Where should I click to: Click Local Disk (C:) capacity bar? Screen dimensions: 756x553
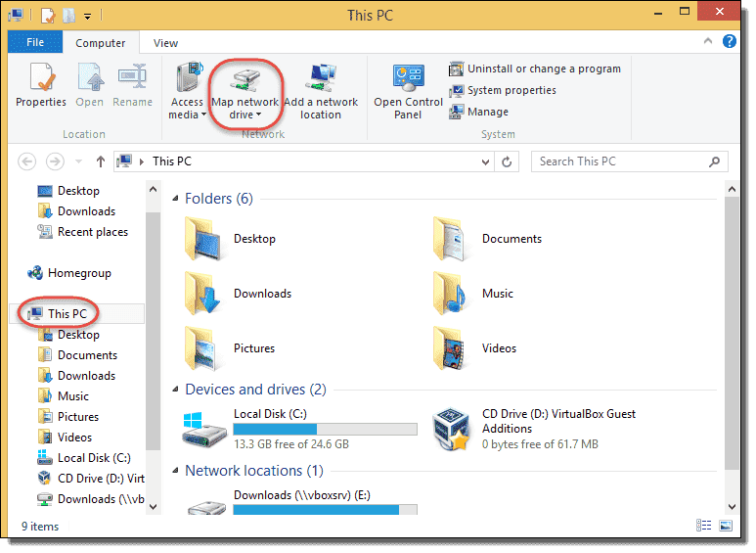click(326, 429)
